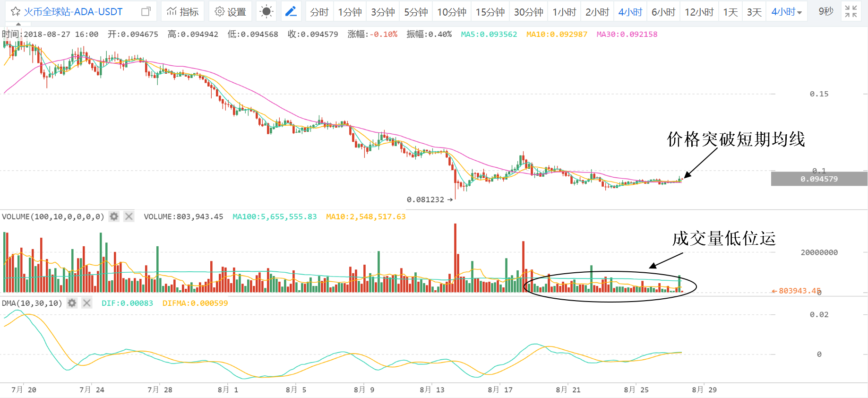Select the 3天 interval
This screenshot has height=398, width=868.
(755, 12)
